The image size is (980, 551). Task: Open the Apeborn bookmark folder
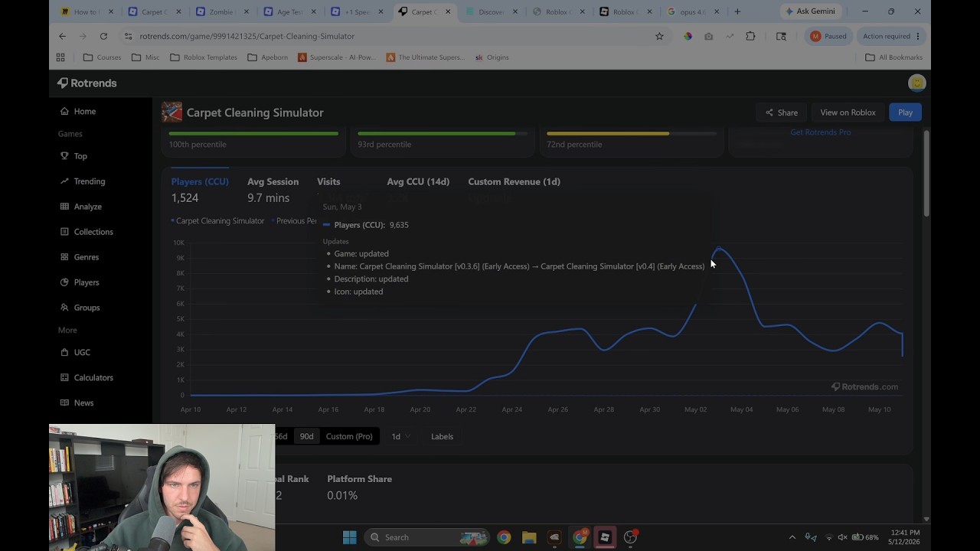[268, 57]
